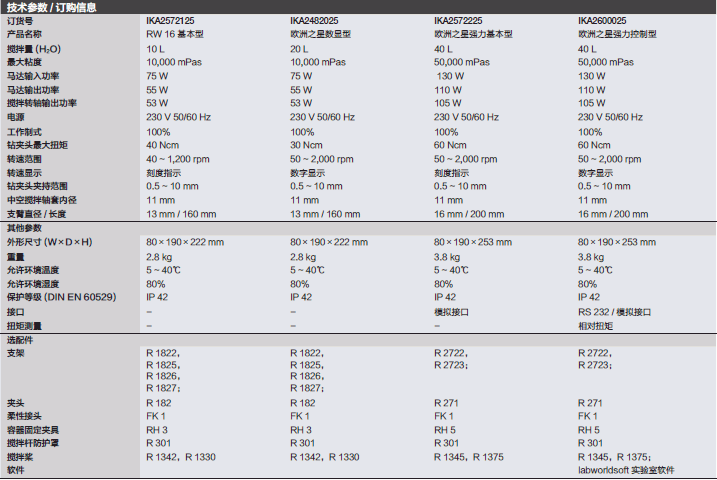Click the 20 L stirring volume value
The height and width of the screenshot is (480, 717).
pyautogui.click(x=299, y=49)
